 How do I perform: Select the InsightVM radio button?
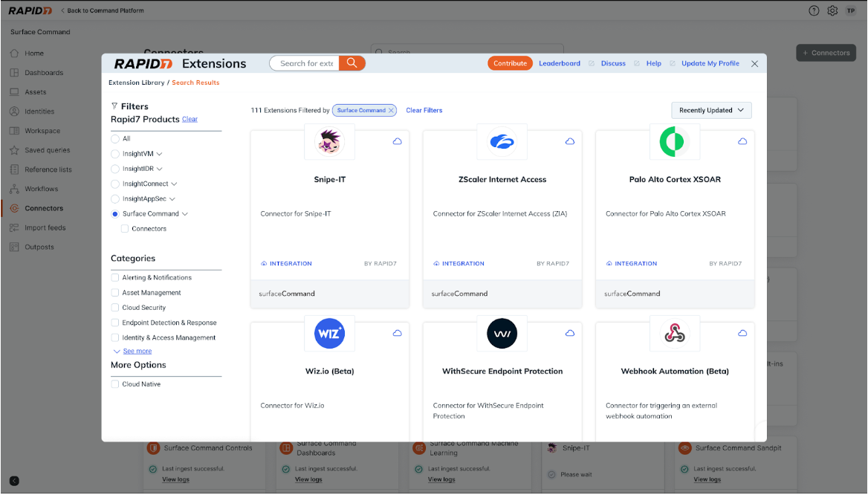[115, 154]
